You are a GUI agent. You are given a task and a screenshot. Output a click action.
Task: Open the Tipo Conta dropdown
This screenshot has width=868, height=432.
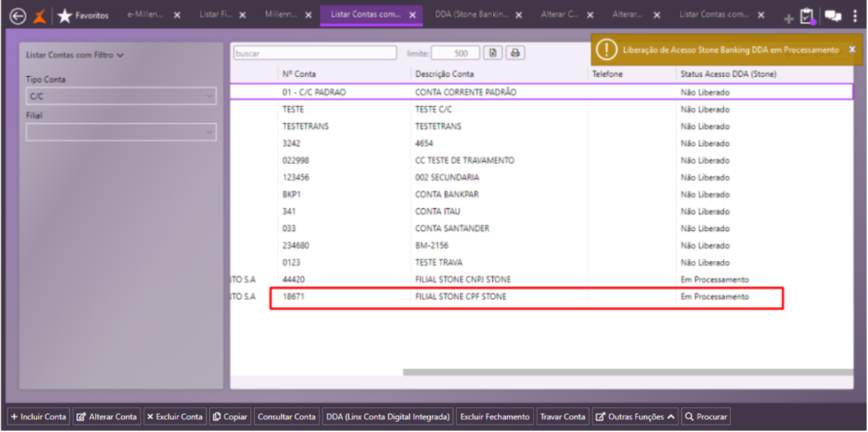coord(121,96)
